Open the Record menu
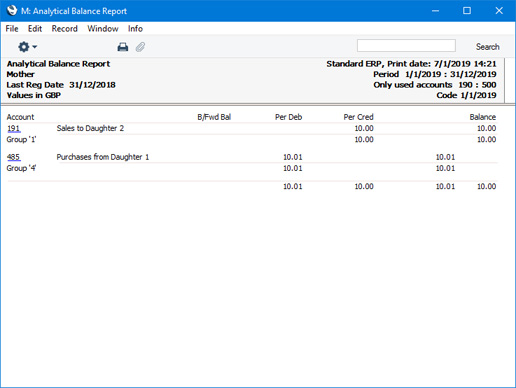 coord(64,29)
